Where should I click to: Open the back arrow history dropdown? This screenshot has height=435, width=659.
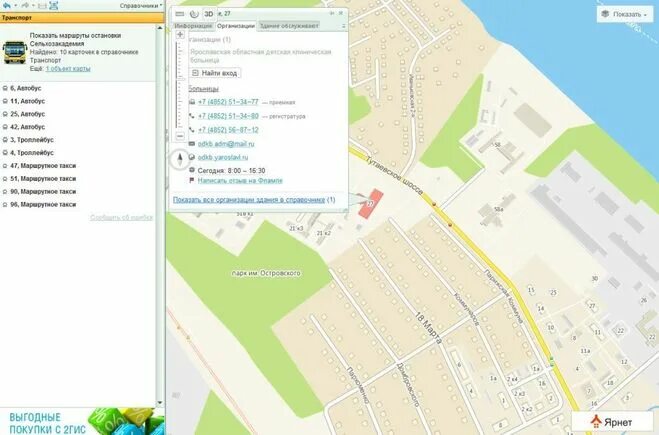click(x=16, y=5)
